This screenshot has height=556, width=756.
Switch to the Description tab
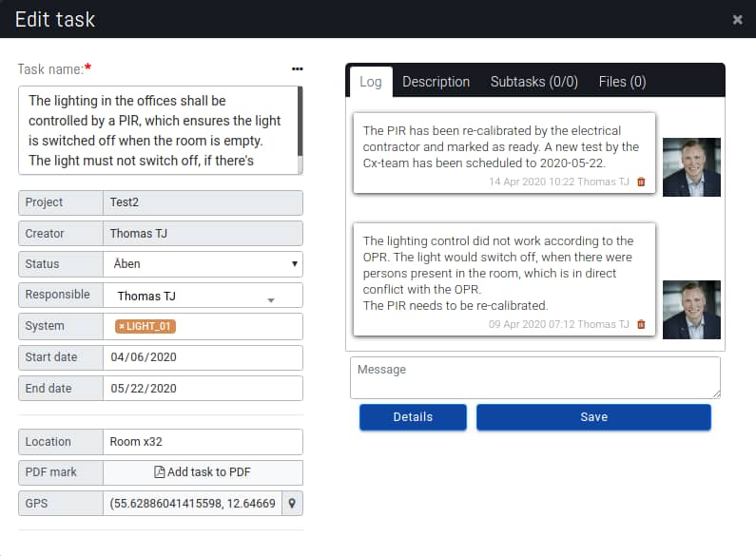[x=436, y=82]
